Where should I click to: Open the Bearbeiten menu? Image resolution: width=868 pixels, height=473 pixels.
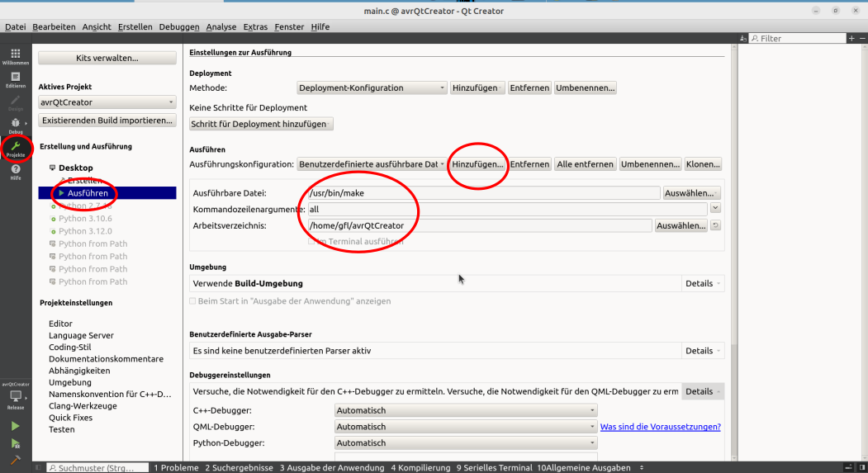coord(54,26)
